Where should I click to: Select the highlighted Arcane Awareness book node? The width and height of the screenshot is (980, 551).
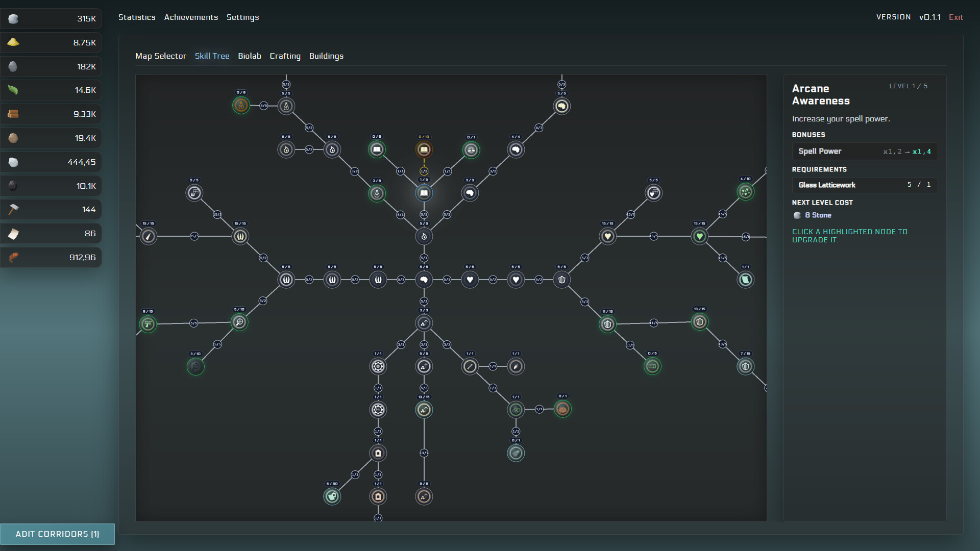click(424, 193)
